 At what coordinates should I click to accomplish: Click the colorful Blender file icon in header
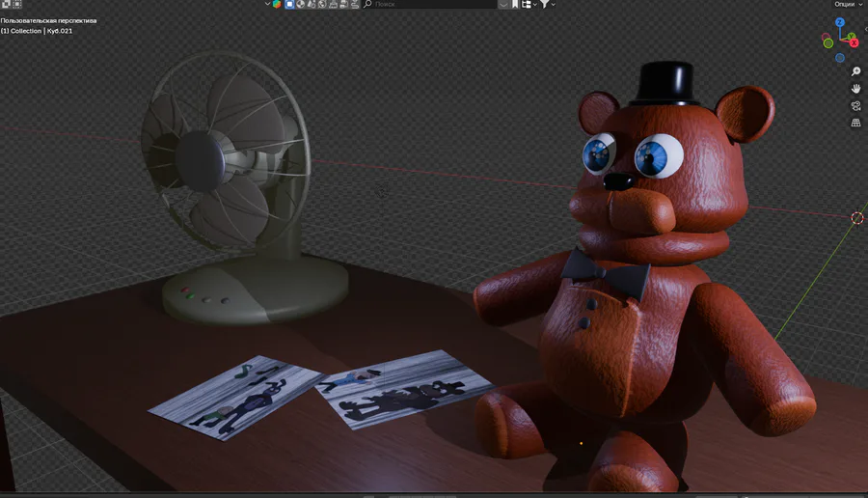[277, 4]
